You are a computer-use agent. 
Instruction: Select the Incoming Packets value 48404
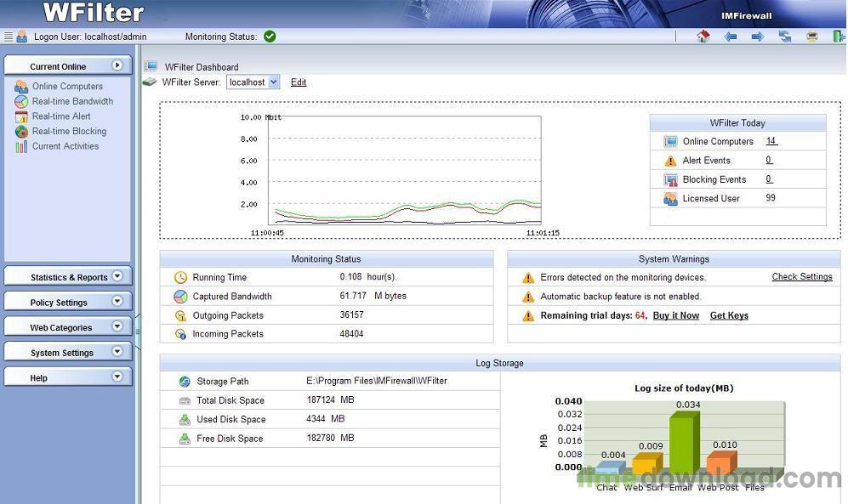pyautogui.click(x=351, y=333)
